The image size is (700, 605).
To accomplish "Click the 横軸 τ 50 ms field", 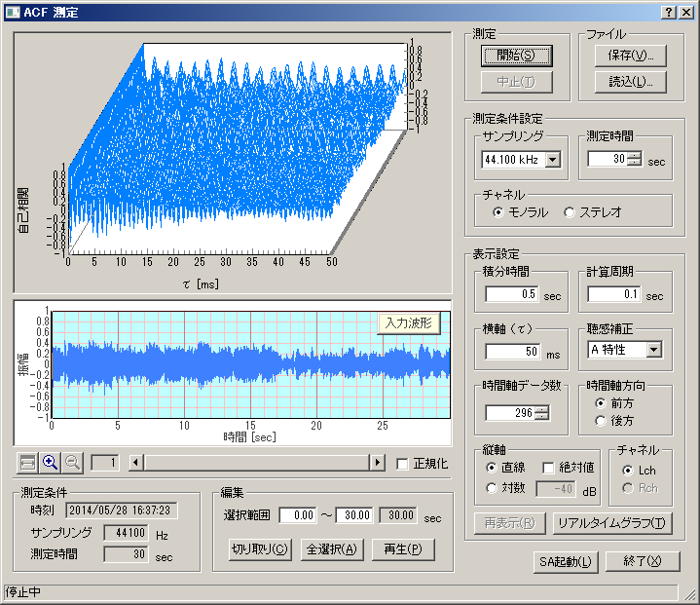I will pos(512,352).
